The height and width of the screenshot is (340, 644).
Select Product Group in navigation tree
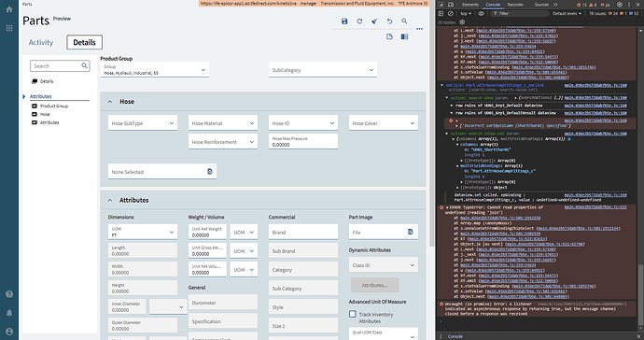point(54,106)
